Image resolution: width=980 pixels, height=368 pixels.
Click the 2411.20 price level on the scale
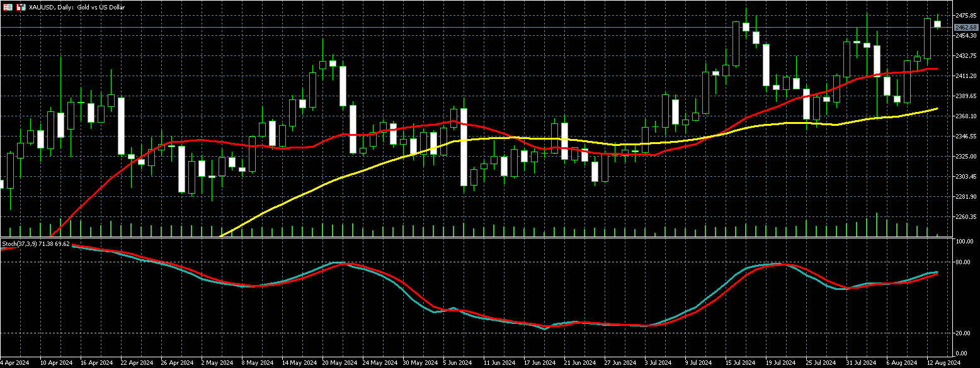point(965,76)
